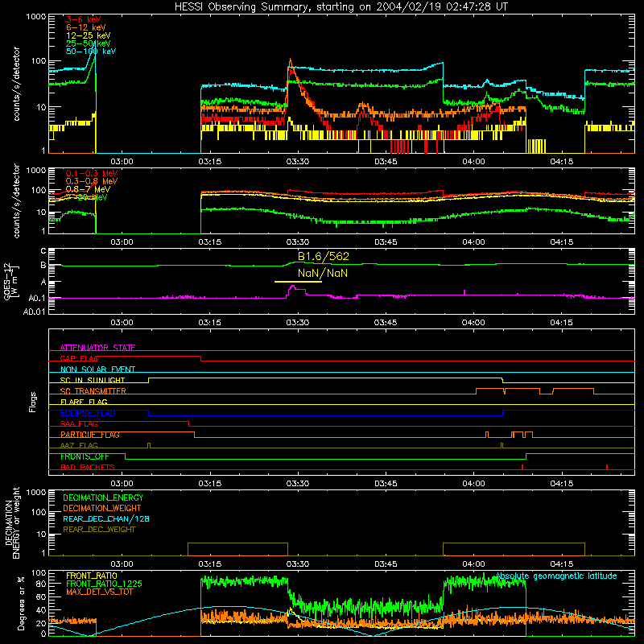Click the DECIMATION_ENERGY legend label

click(103, 497)
